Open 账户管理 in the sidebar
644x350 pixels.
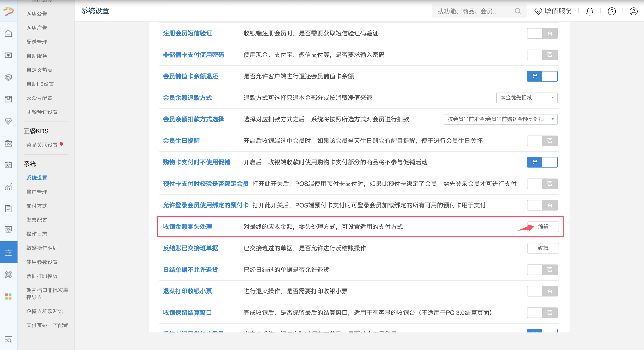coord(37,192)
